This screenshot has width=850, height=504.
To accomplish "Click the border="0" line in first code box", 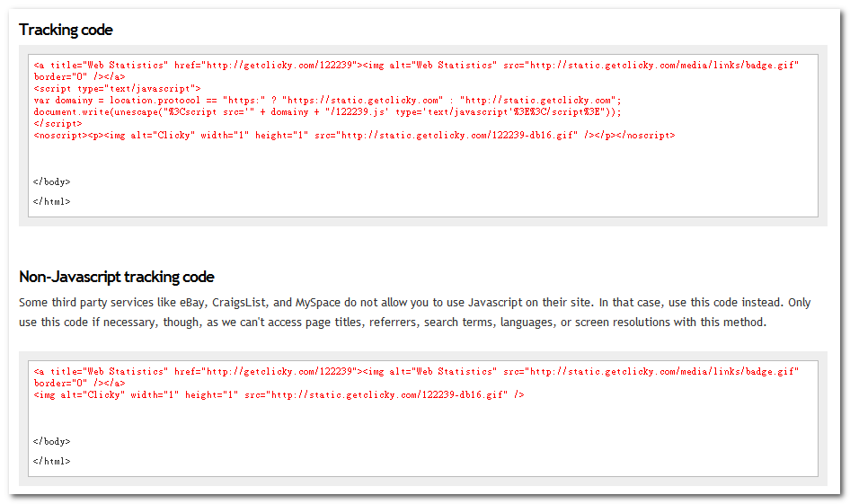I will [x=79, y=76].
